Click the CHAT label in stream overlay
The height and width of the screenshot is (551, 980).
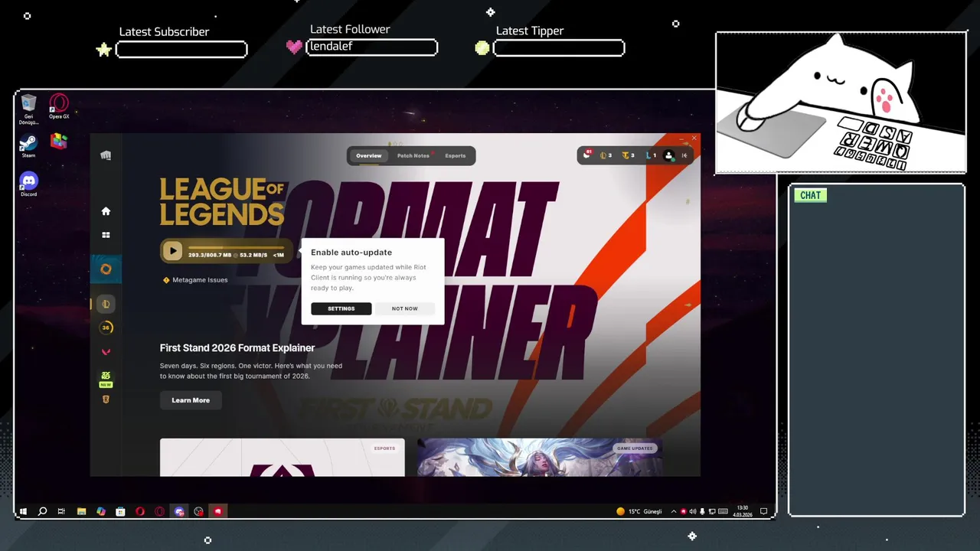[810, 195]
